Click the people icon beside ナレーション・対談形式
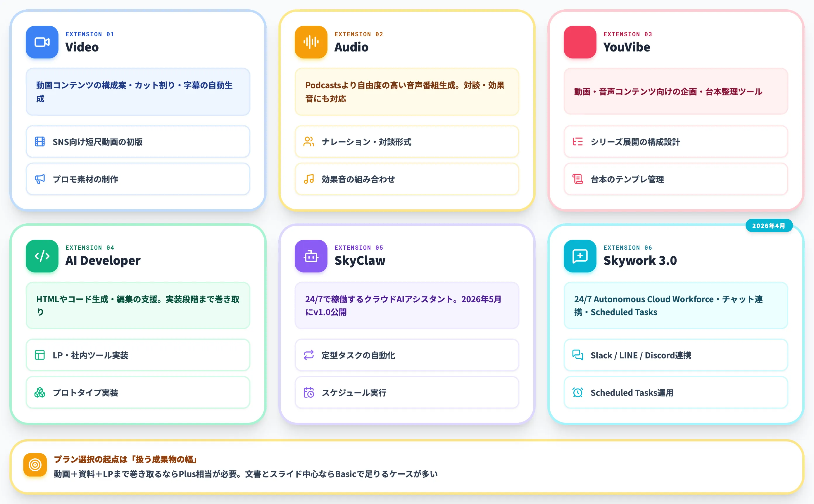The height and width of the screenshot is (504, 814). pyautogui.click(x=309, y=142)
